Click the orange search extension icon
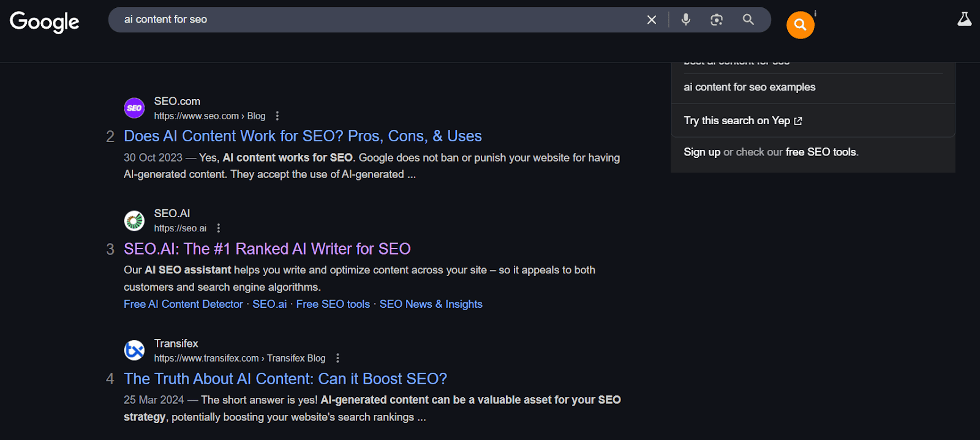 pos(800,25)
